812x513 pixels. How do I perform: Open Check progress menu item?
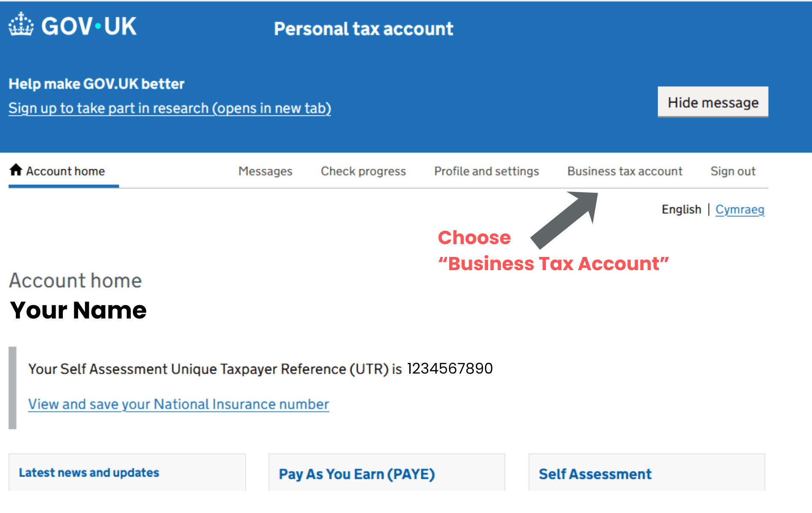363,171
